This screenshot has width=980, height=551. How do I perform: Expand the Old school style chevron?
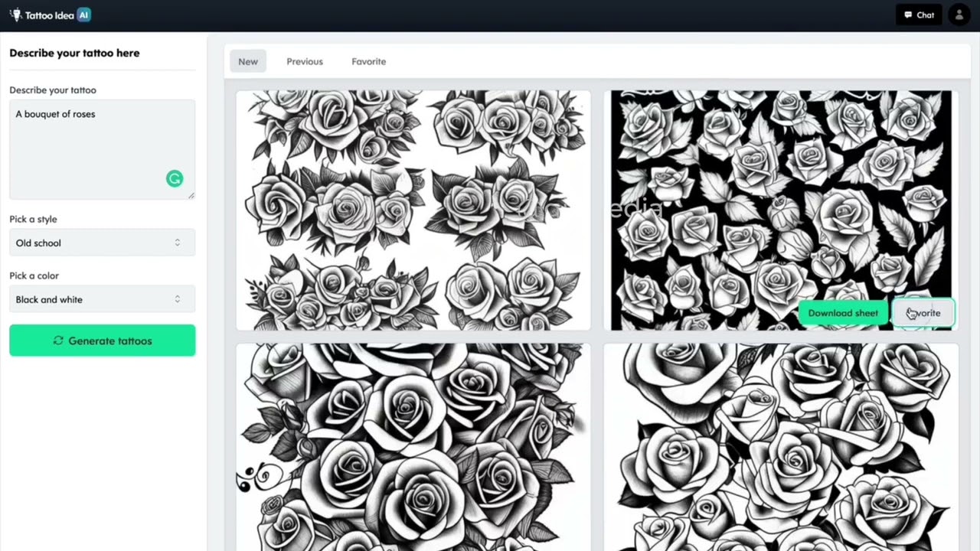pos(177,243)
